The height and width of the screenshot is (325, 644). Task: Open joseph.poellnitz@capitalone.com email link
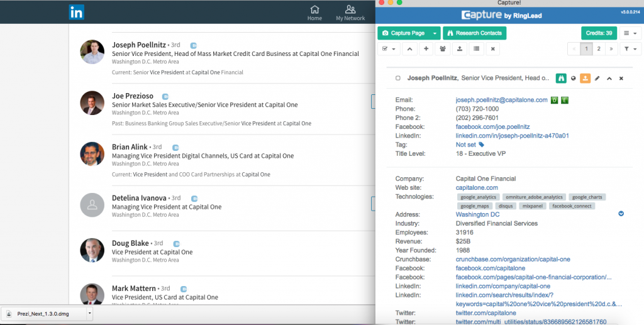point(501,100)
